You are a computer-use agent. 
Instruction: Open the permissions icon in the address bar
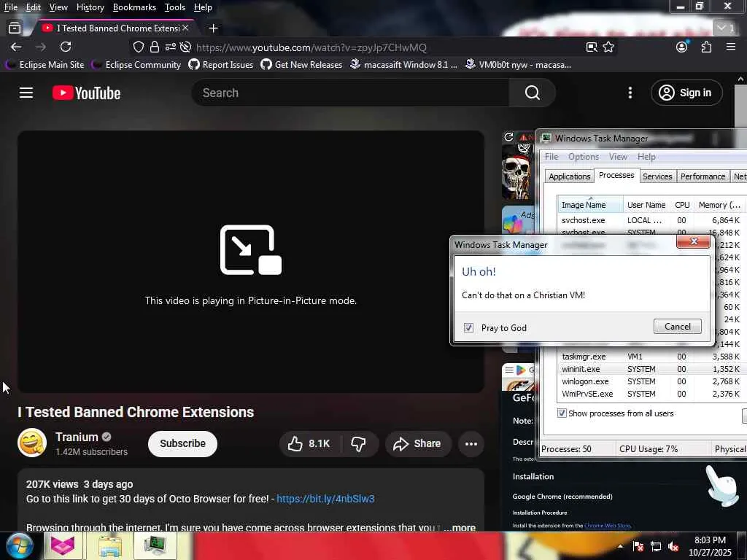coord(171,47)
